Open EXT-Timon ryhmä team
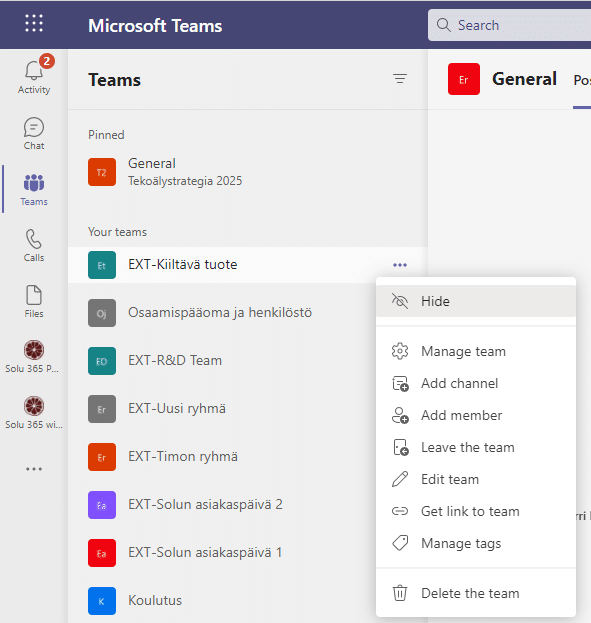Screen dimensions: 591x623 click(x=223, y=457)
